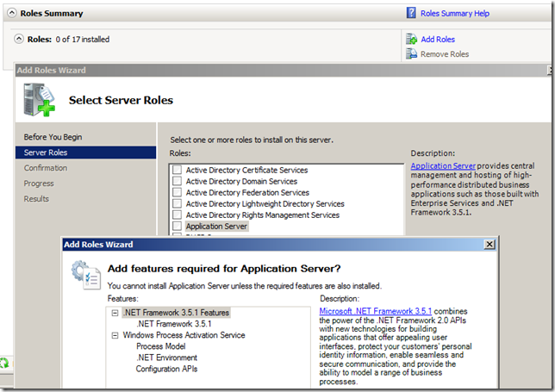Toggle the Application Server role checkbox
This screenshot has height=392, width=555.
tap(177, 227)
